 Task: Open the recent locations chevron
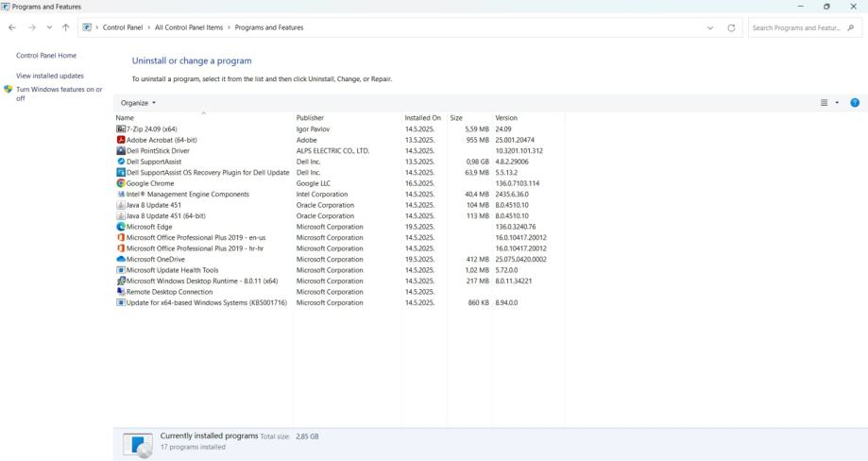pyautogui.click(x=49, y=27)
